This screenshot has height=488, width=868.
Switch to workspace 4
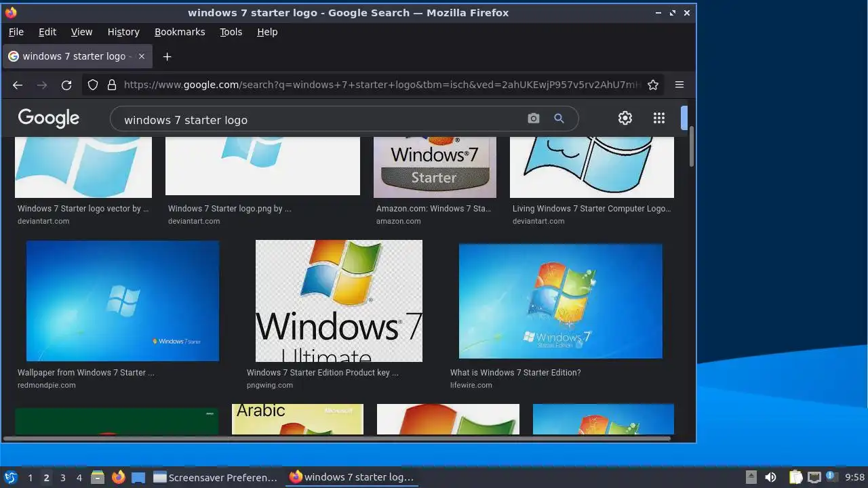pos(79,478)
